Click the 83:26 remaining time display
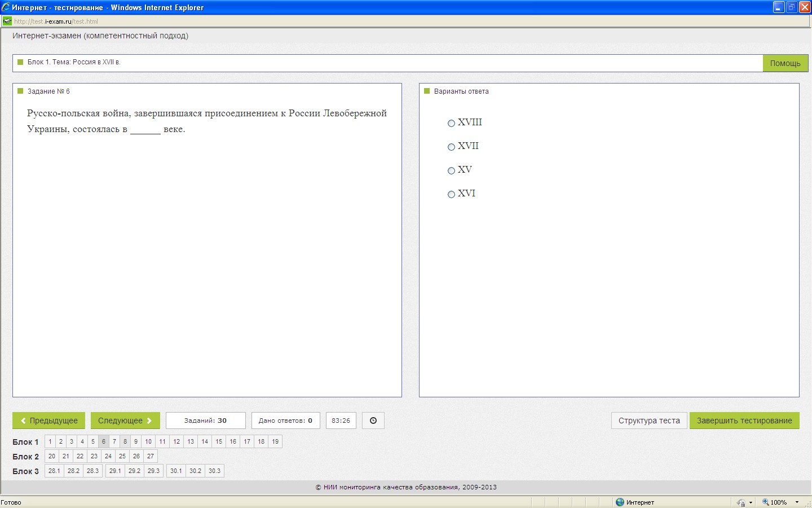Screen dimensions: 812x508 [x=341, y=421]
